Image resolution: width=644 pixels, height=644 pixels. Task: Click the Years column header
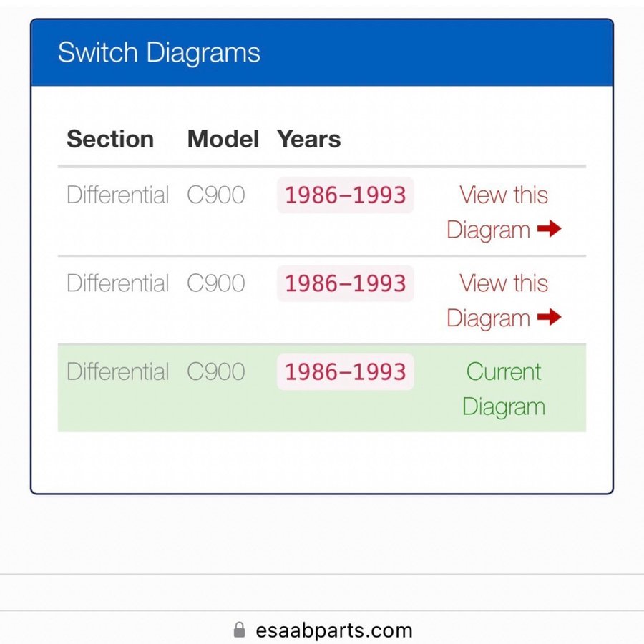(309, 139)
